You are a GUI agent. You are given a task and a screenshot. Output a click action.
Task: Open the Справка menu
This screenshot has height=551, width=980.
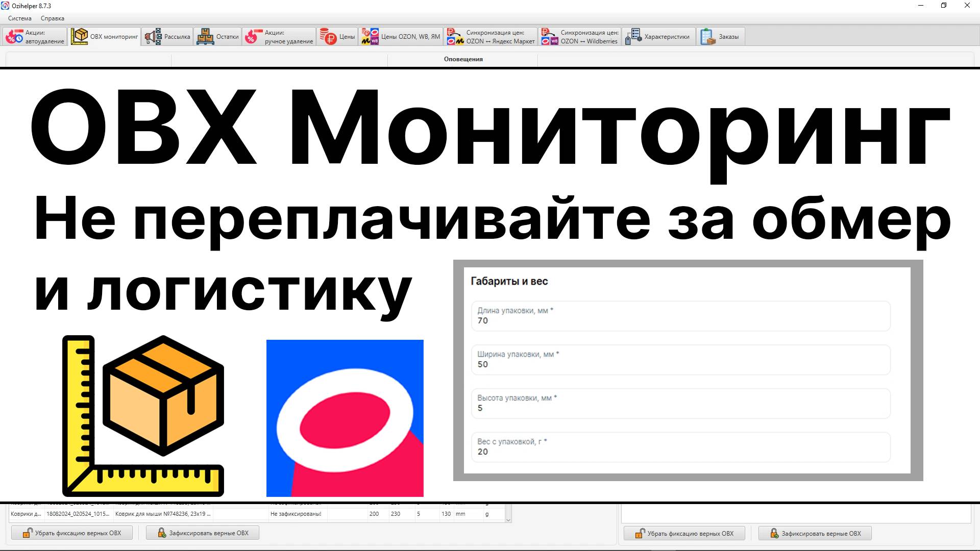[x=52, y=18]
